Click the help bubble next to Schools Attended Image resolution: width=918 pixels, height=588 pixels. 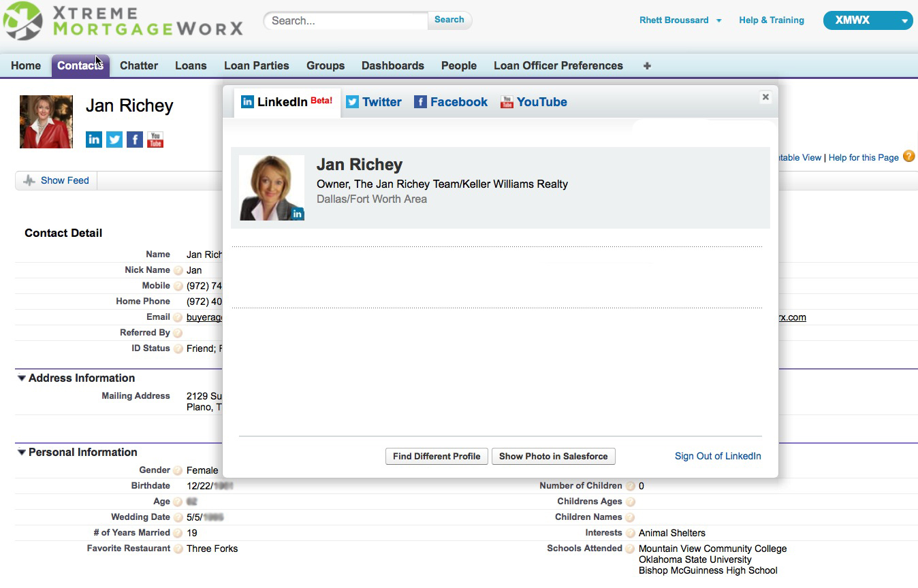click(x=631, y=549)
